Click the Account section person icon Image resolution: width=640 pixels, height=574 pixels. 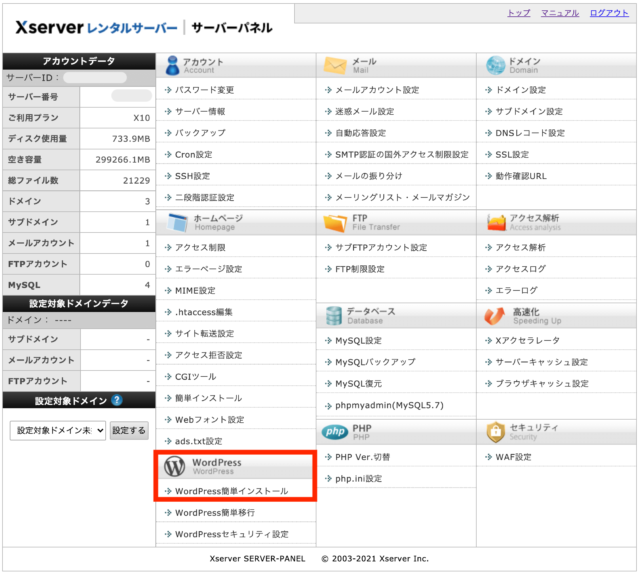pos(172,65)
